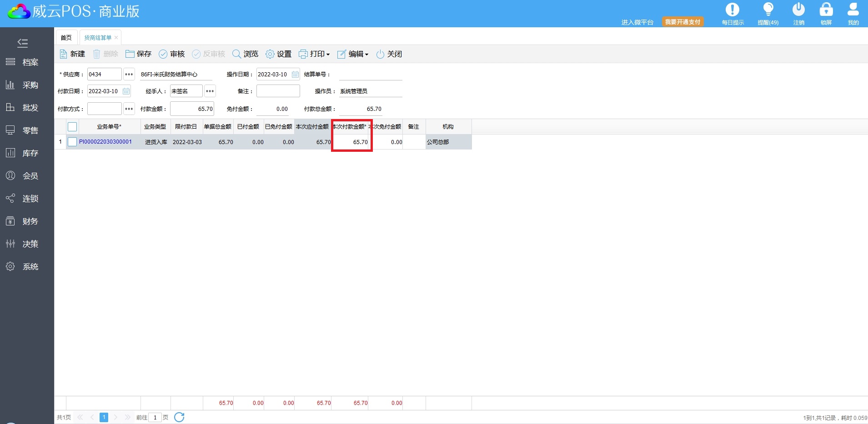Open the 供应商 supplier lookup ellipsis button
Viewport: 868px width, 424px height.
point(129,75)
